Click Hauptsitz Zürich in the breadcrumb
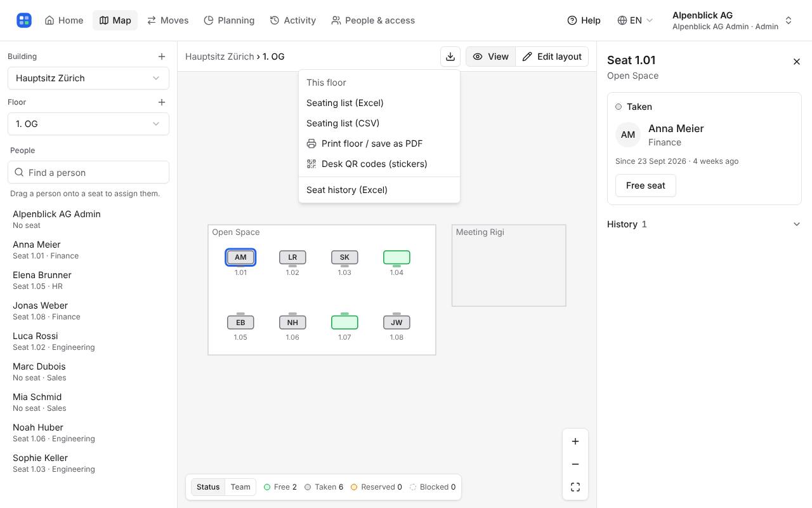 coord(219,57)
